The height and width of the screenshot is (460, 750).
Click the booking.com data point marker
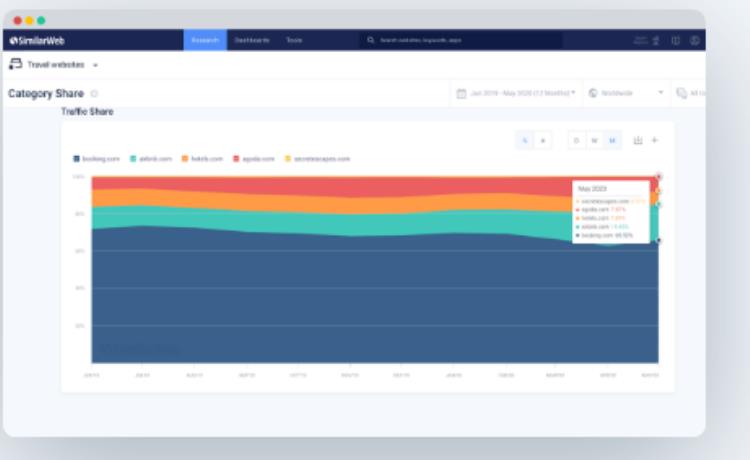[659, 241]
